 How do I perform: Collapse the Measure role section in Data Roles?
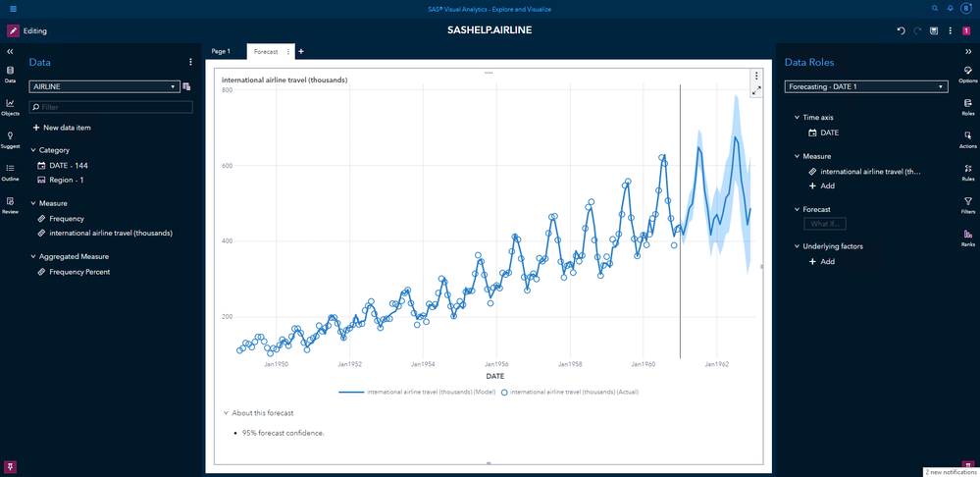(797, 156)
